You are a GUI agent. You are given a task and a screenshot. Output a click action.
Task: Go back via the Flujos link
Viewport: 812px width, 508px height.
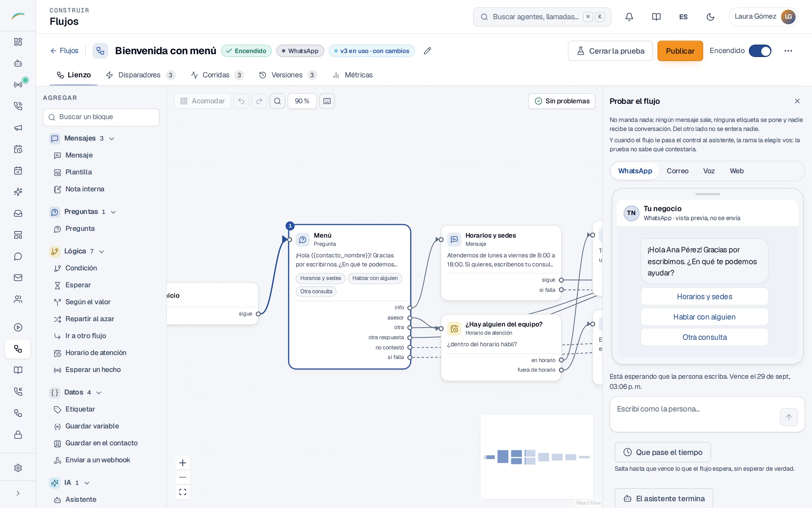tap(64, 51)
